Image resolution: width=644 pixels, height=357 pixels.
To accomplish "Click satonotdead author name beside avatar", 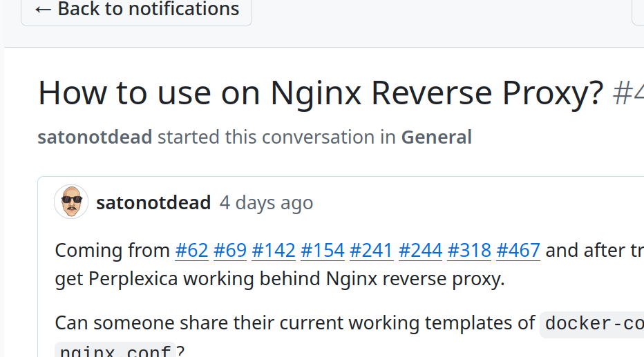I will (153, 203).
